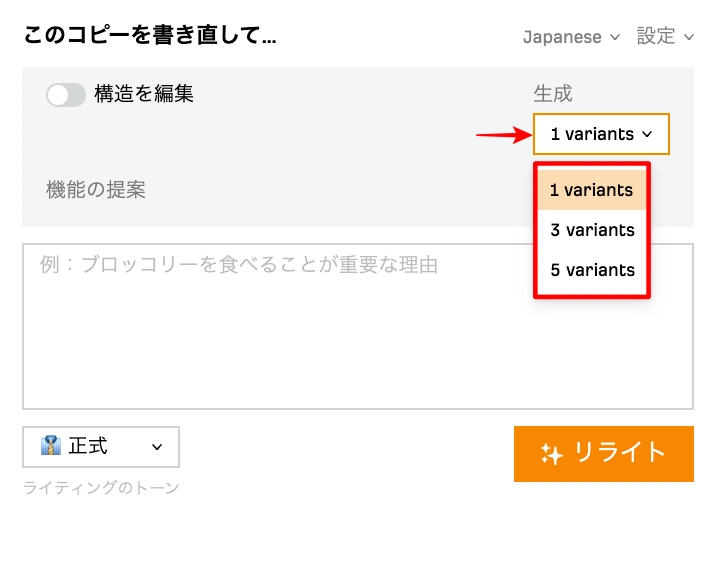Choose 5 variants option
This screenshot has height=570, width=717.
point(592,270)
